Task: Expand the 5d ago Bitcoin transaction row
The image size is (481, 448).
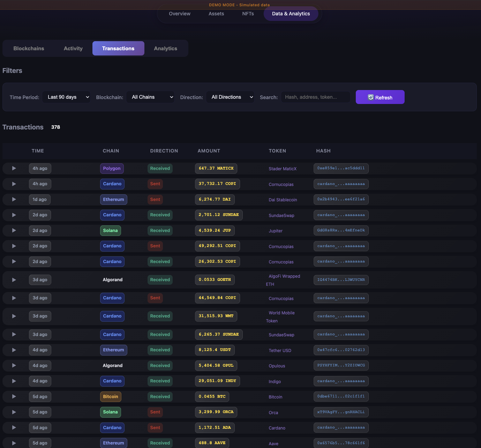Action: click(x=14, y=396)
